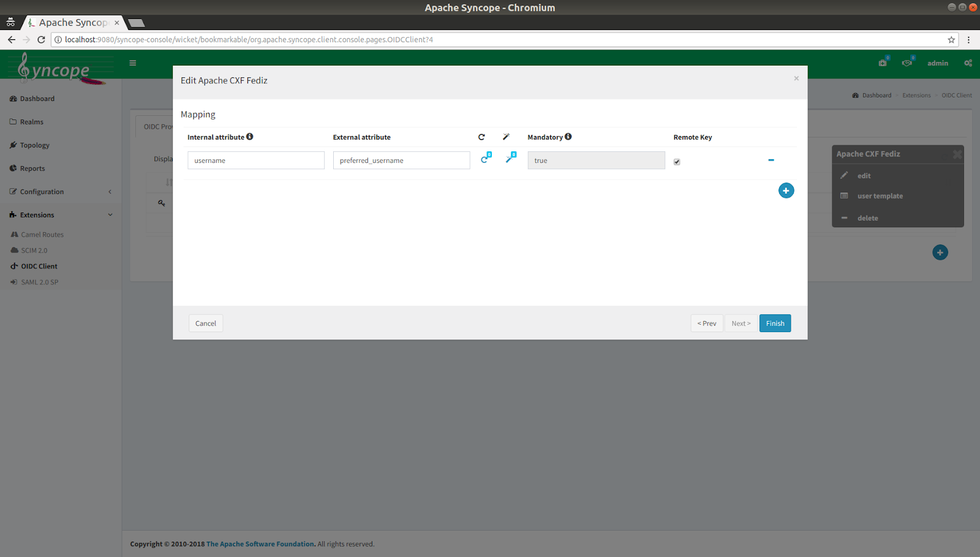This screenshot has width=980, height=557.
Task: Click the handshake delegation icon in top bar
Action: (907, 63)
